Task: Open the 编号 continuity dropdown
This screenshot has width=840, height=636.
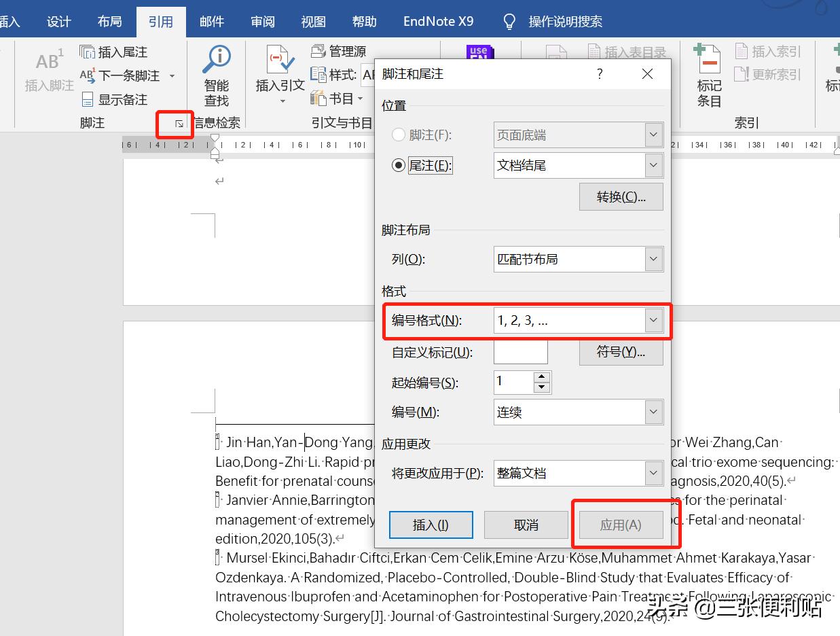Action: [653, 412]
